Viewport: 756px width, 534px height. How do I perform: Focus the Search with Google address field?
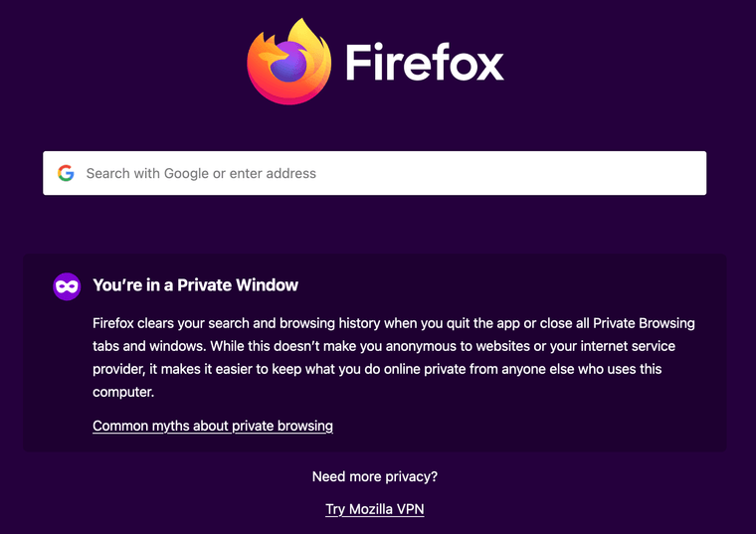click(375, 173)
